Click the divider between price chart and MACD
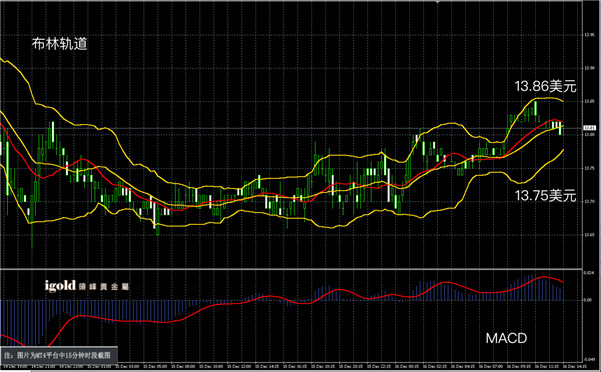601x372 pixels. point(291,269)
